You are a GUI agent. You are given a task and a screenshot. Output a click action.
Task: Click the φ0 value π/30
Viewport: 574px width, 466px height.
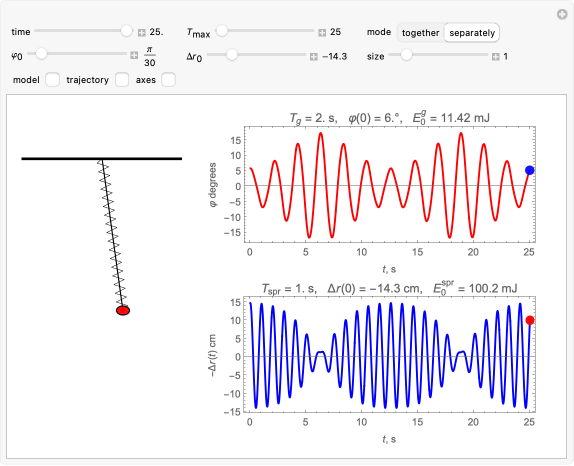point(150,56)
